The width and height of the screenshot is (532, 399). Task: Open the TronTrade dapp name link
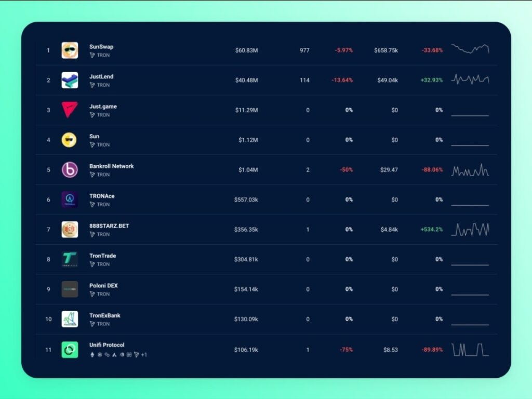[102, 256]
